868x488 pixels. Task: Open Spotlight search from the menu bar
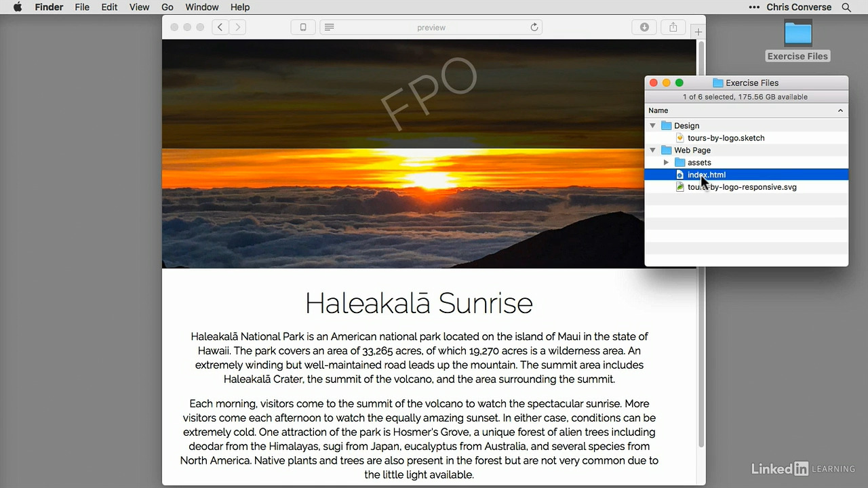pyautogui.click(x=846, y=7)
